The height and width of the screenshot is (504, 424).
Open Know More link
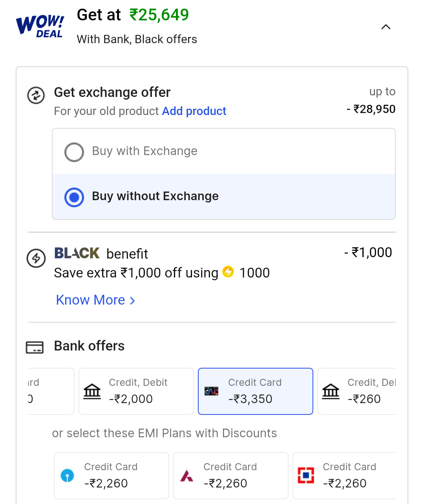[x=91, y=300]
